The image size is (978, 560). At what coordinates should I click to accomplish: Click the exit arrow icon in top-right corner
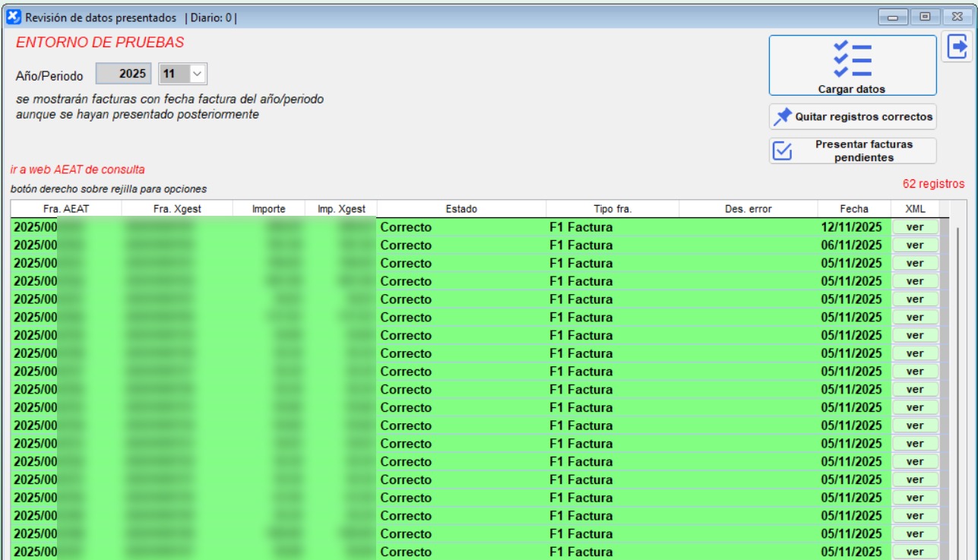tap(956, 46)
